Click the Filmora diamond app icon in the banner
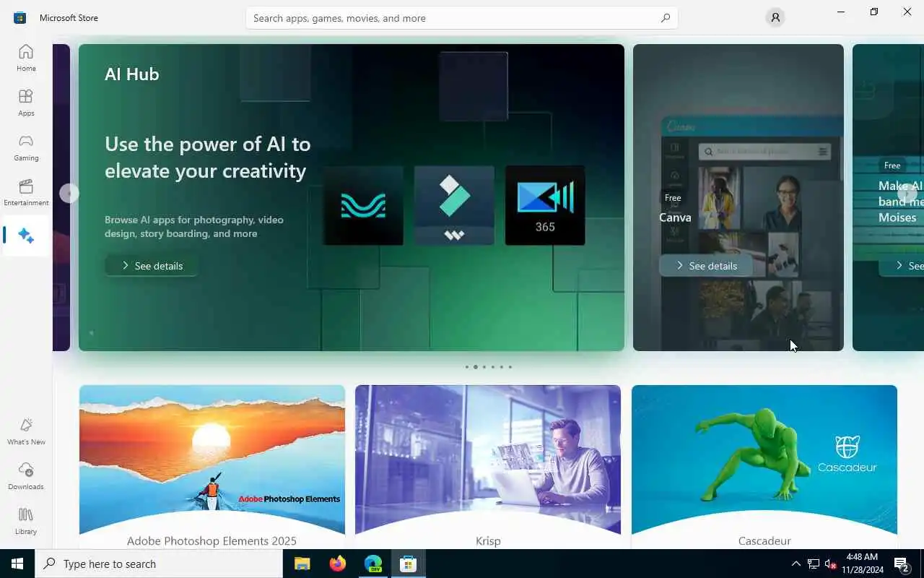Viewport: 924px width, 578px height. 454,205
